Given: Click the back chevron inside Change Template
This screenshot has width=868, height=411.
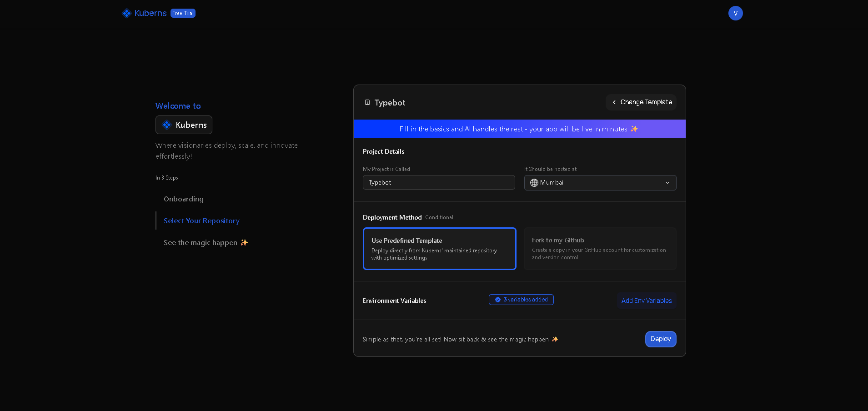Looking at the screenshot, I should click(x=614, y=102).
